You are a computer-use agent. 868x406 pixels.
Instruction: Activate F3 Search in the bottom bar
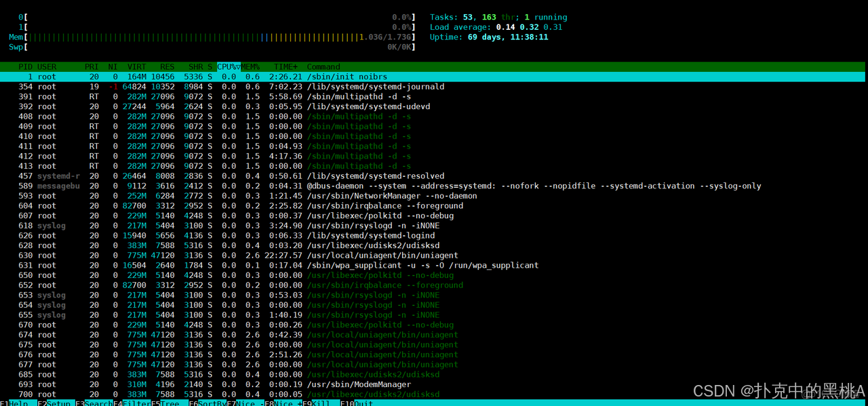coord(94,403)
